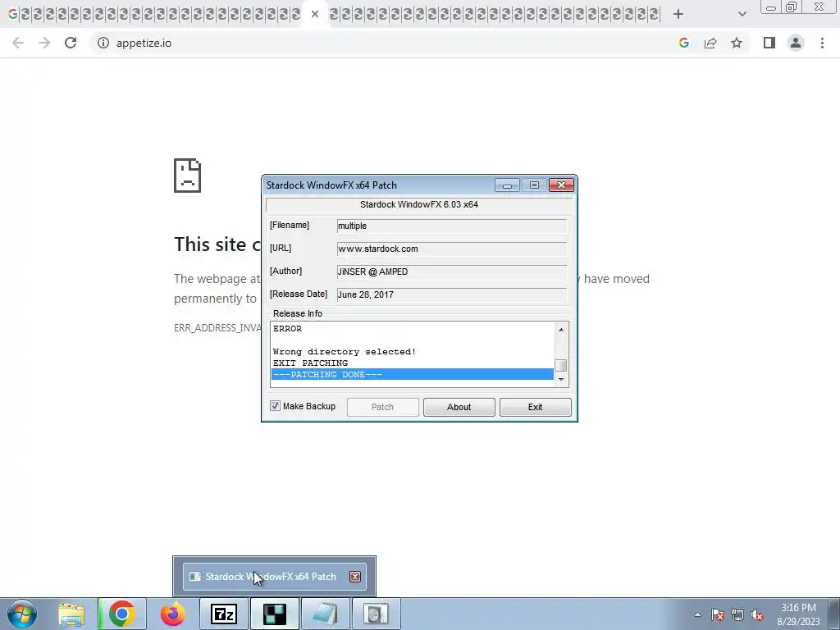The height and width of the screenshot is (630, 840).
Task: Click the Author field JiNSER @ AMPED
Action: click(x=452, y=272)
